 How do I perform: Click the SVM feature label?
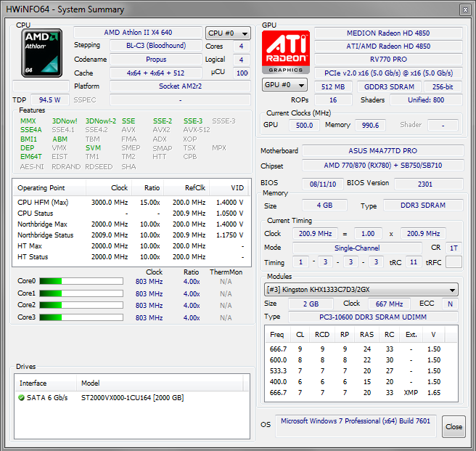(93, 148)
